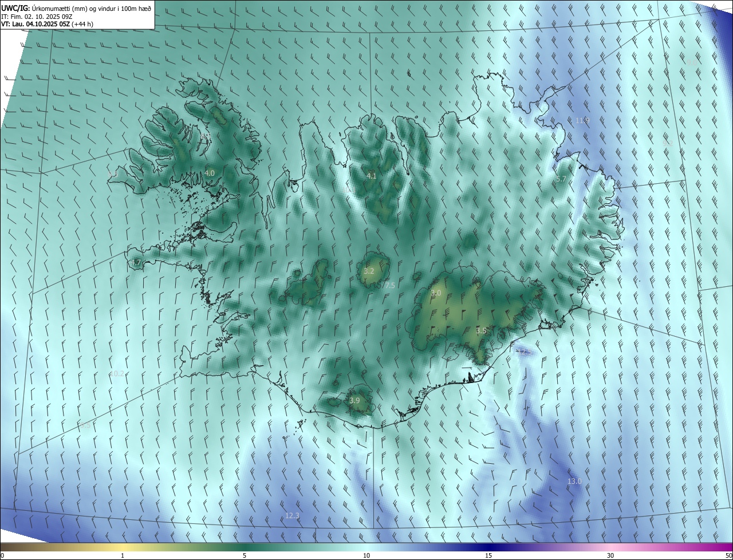The width and height of the screenshot is (733, 560).
Task: Click the 3.5 value label
Action: click(x=481, y=331)
